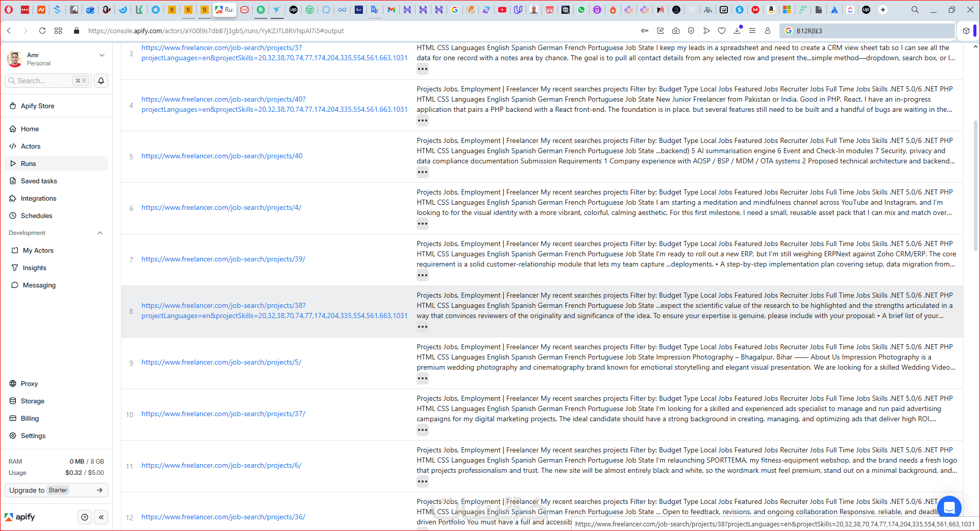Image resolution: width=980 pixels, height=531 pixels.
Task: Open the projects/36/ link in row 12
Action: click(224, 517)
